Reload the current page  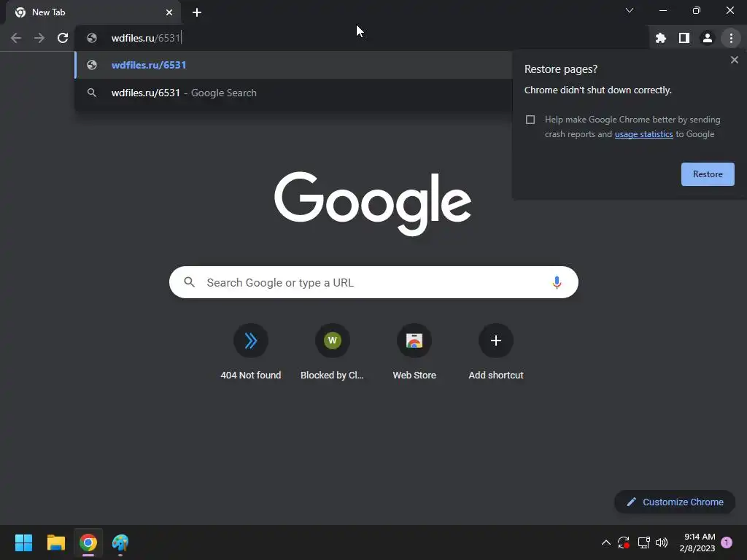click(63, 38)
